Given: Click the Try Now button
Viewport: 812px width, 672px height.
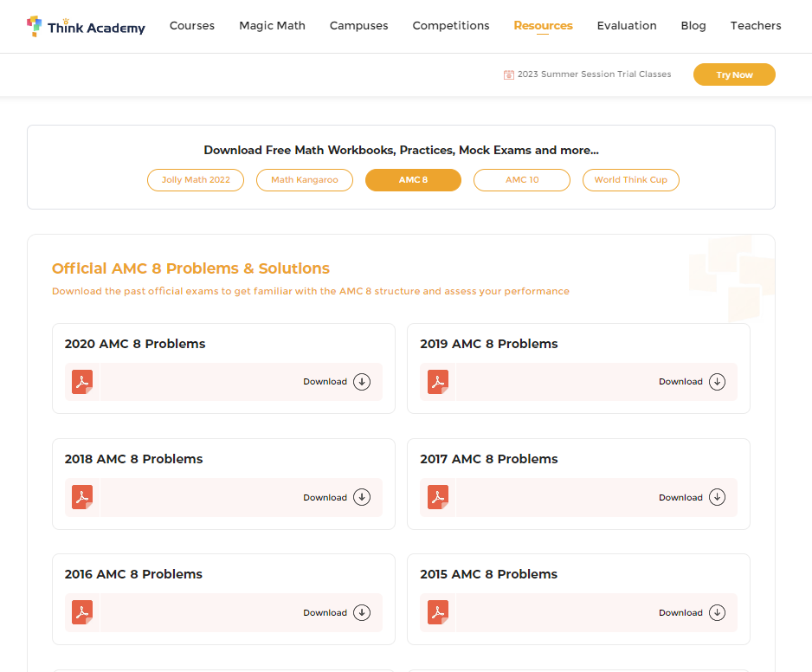Looking at the screenshot, I should click(x=734, y=74).
